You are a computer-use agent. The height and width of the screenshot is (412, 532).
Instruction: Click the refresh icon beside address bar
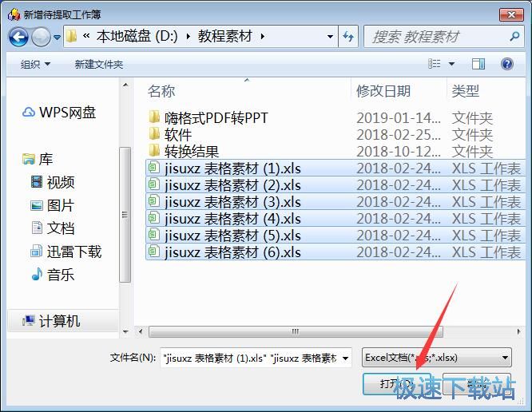(x=348, y=37)
